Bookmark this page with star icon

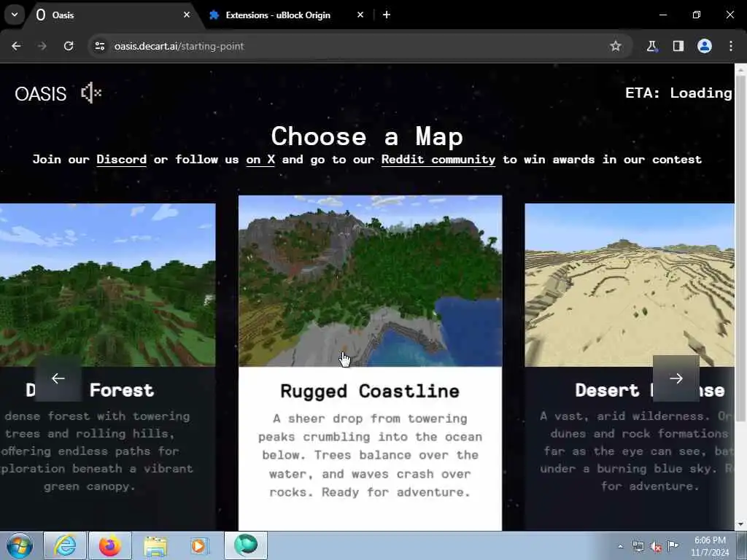(616, 46)
